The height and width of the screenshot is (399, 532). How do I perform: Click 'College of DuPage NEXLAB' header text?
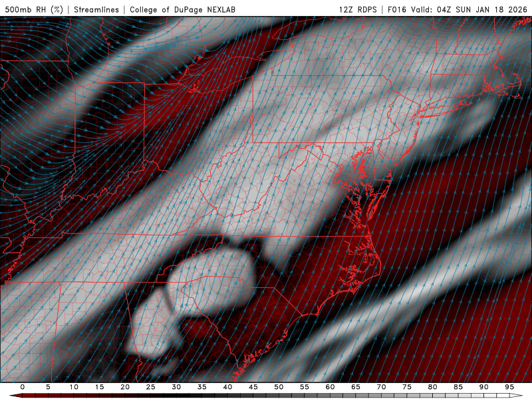point(182,9)
